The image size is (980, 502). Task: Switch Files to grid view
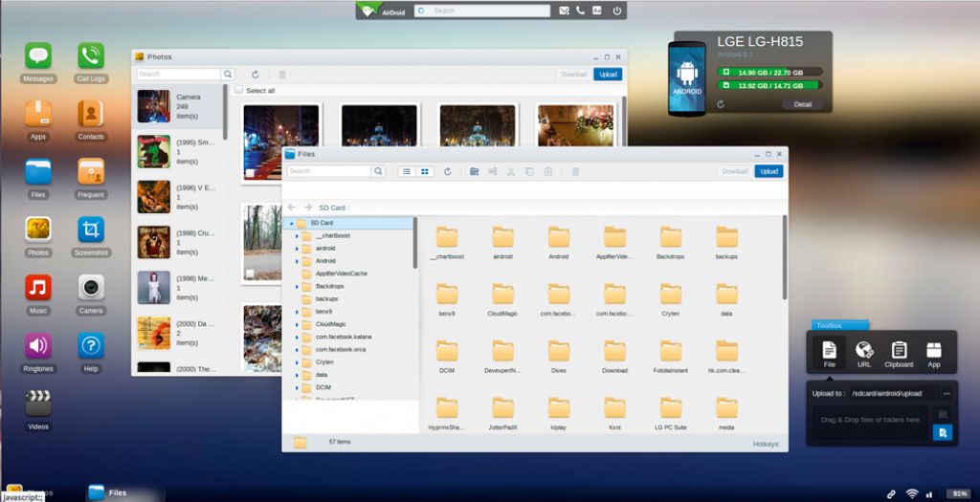(x=424, y=171)
